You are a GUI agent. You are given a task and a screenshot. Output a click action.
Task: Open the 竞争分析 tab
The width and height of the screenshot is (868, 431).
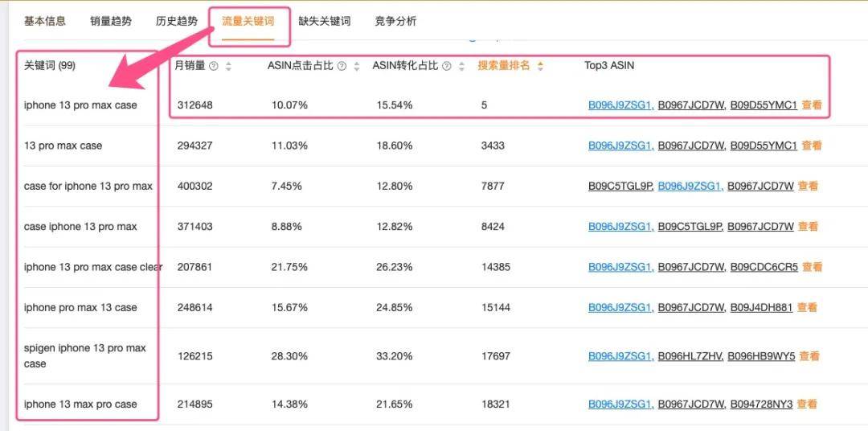pos(395,21)
